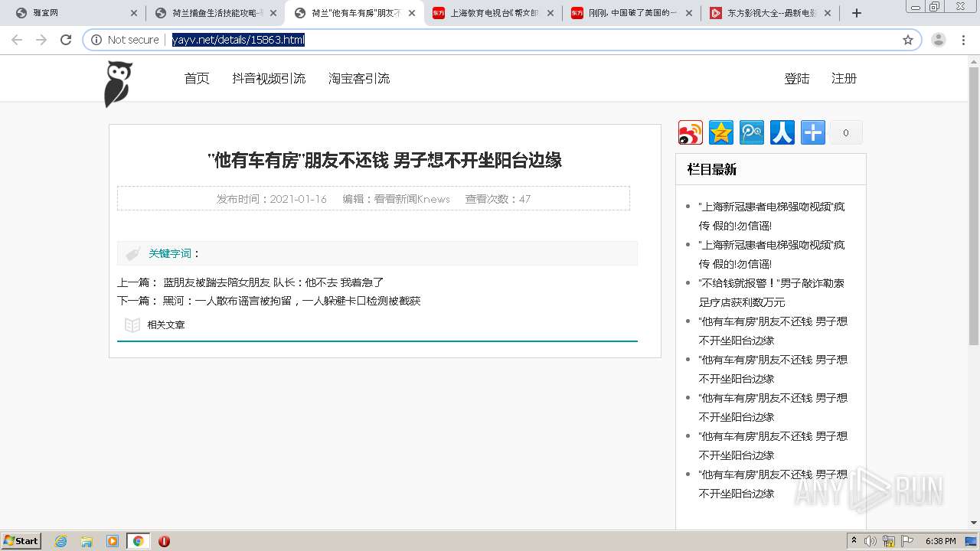Share the article to Renren
This screenshot has width=980, height=551.
point(782,132)
